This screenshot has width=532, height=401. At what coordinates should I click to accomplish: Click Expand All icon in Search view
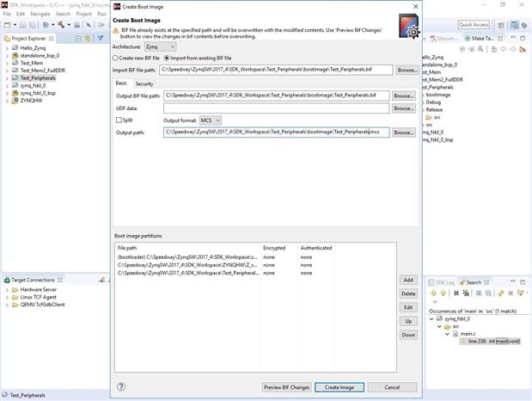pos(479,293)
